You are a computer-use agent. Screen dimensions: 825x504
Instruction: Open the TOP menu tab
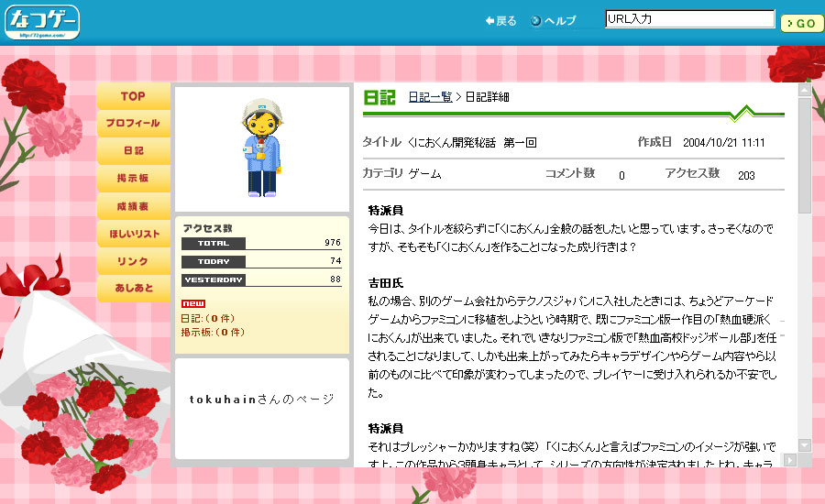[133, 96]
